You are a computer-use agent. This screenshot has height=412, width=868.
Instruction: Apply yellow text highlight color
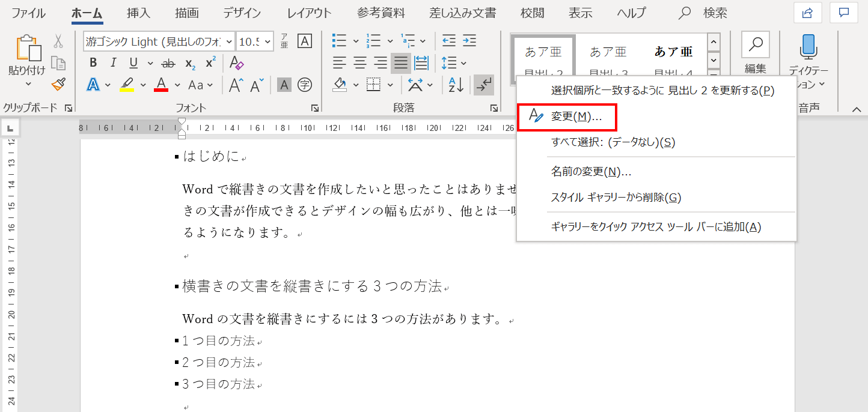coord(127,85)
